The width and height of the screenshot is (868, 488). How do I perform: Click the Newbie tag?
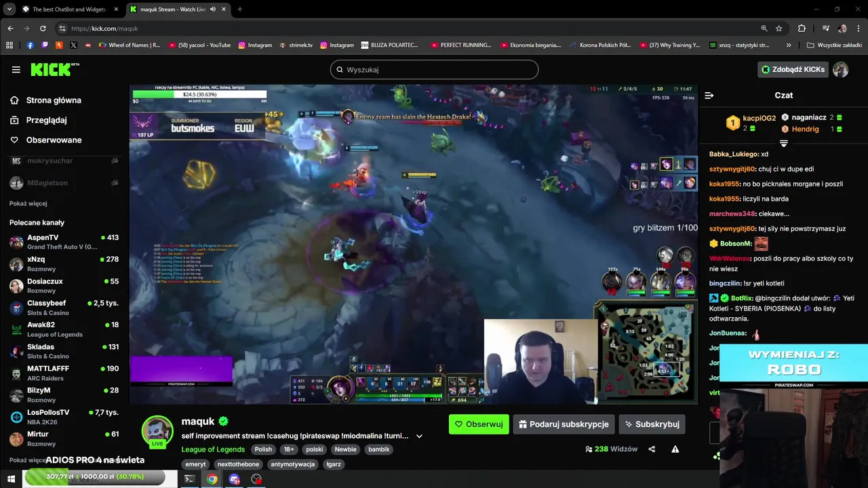click(x=345, y=449)
